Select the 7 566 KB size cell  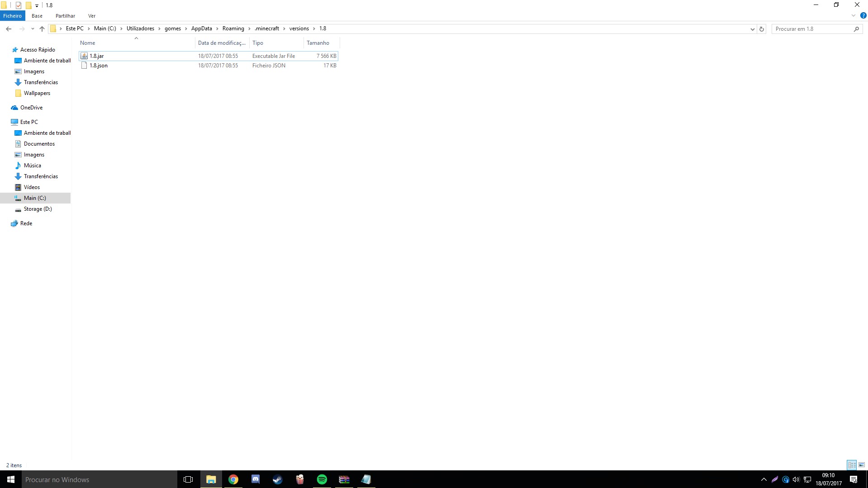pyautogui.click(x=326, y=56)
